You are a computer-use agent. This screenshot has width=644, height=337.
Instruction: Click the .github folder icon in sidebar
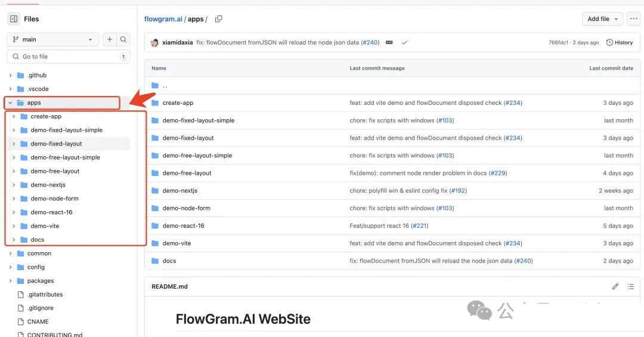(20, 75)
